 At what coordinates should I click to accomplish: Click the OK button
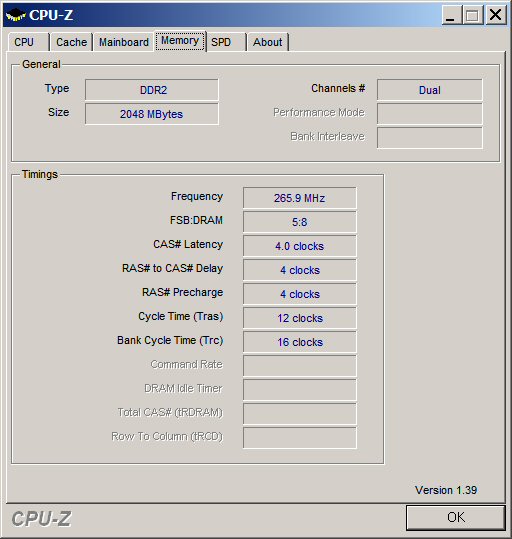pyautogui.click(x=456, y=517)
